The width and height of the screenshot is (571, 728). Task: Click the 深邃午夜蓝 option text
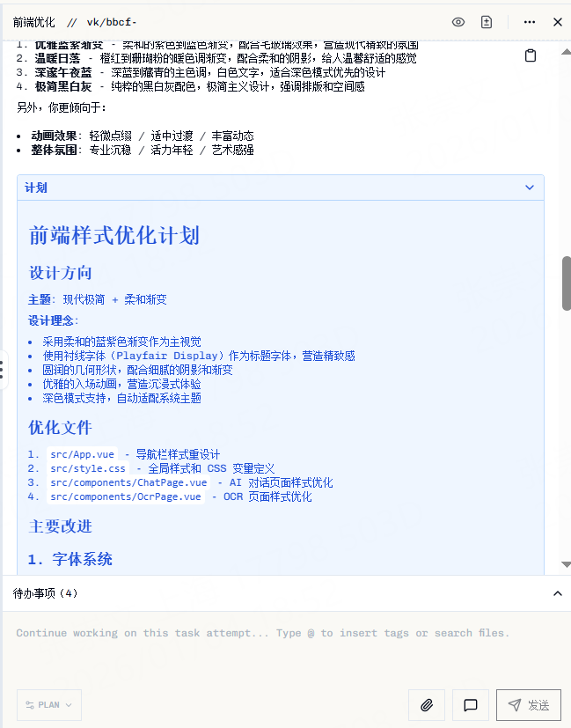click(x=63, y=72)
